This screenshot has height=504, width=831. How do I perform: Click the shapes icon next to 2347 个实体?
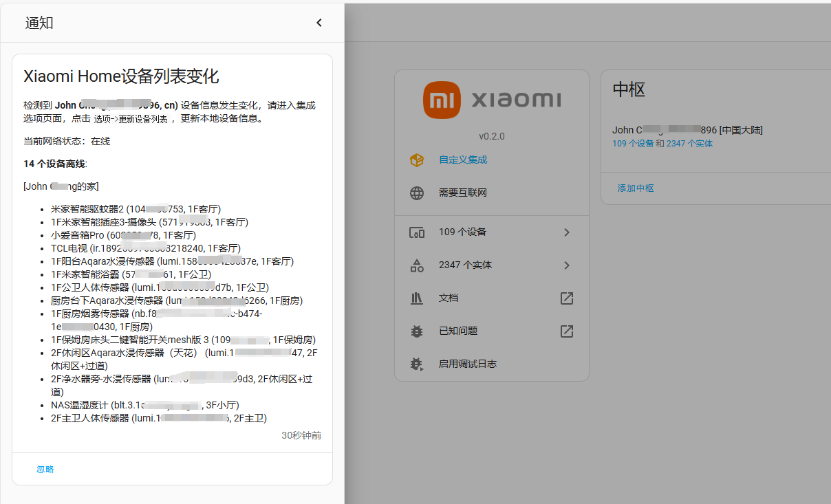point(417,265)
